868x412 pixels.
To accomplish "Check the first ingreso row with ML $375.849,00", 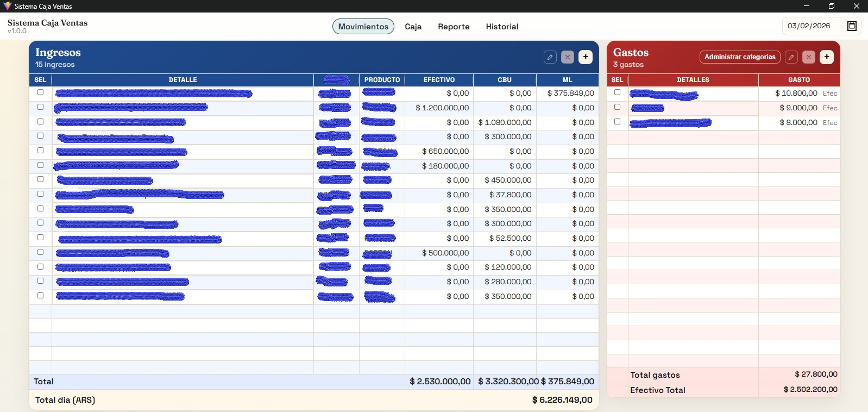I will (x=40, y=92).
